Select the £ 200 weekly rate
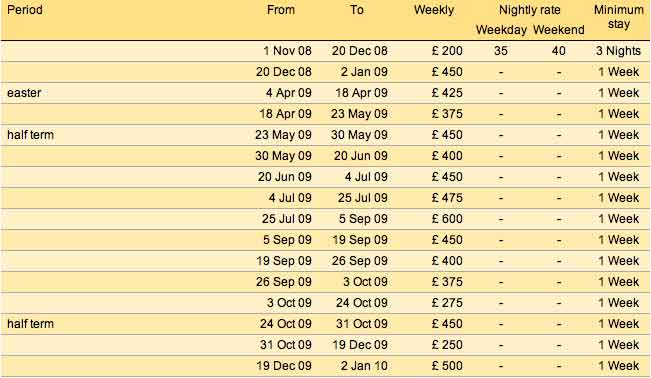 tap(447, 51)
